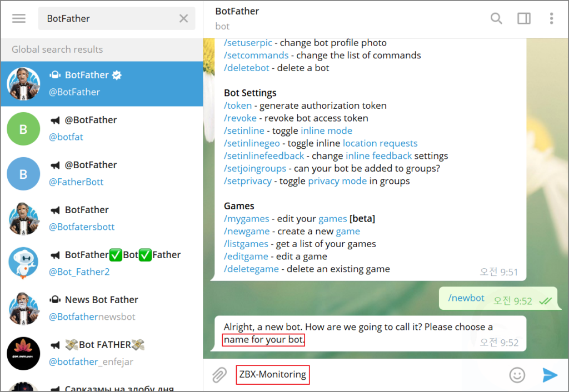Image resolution: width=569 pixels, height=392 pixels.
Task: Click the /newgame command link
Action: tap(247, 231)
